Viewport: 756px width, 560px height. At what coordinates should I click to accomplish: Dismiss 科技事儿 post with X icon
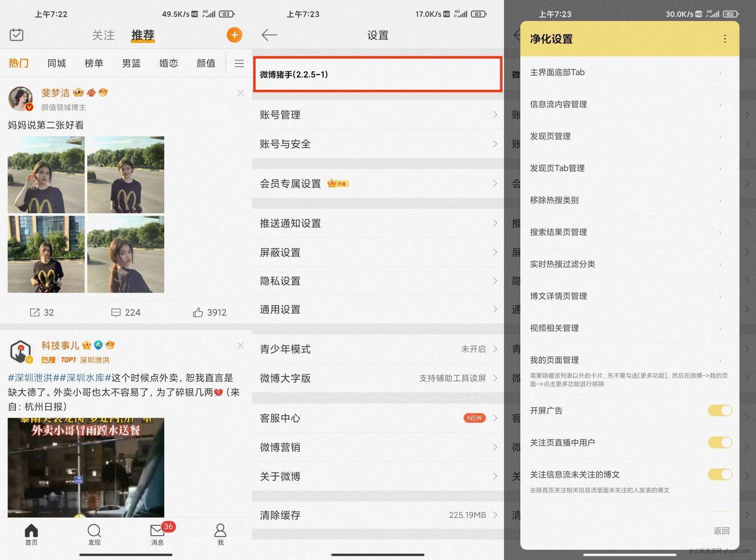click(x=240, y=345)
